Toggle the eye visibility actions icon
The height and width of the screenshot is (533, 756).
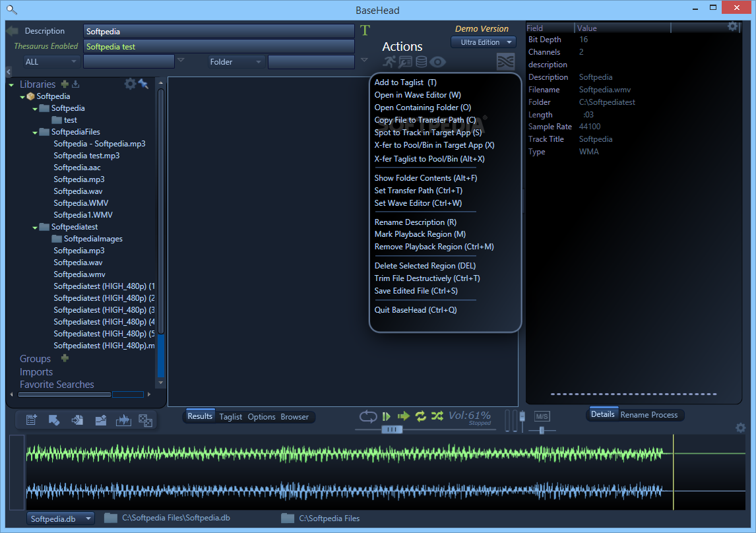coord(438,62)
